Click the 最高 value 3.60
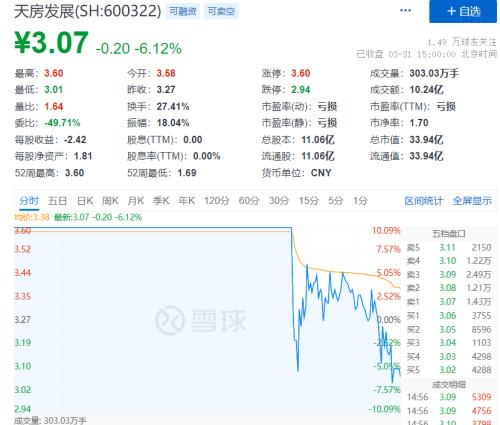 54,73
